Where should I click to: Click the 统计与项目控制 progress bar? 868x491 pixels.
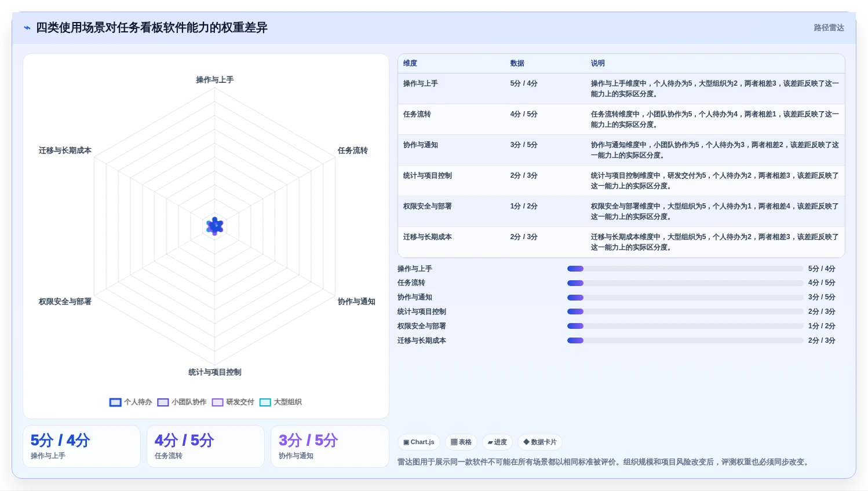tap(685, 312)
